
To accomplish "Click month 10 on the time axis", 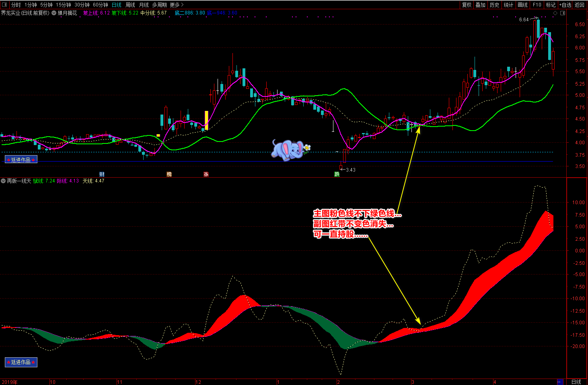I will [53, 382].
